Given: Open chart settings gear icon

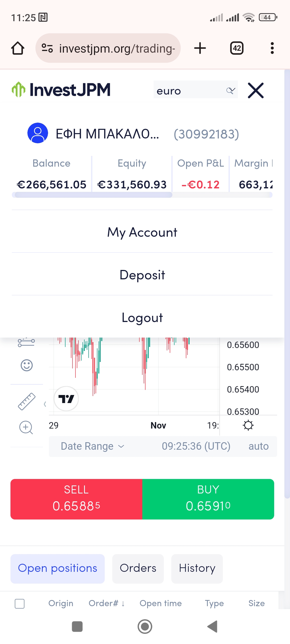Looking at the screenshot, I should (248, 425).
